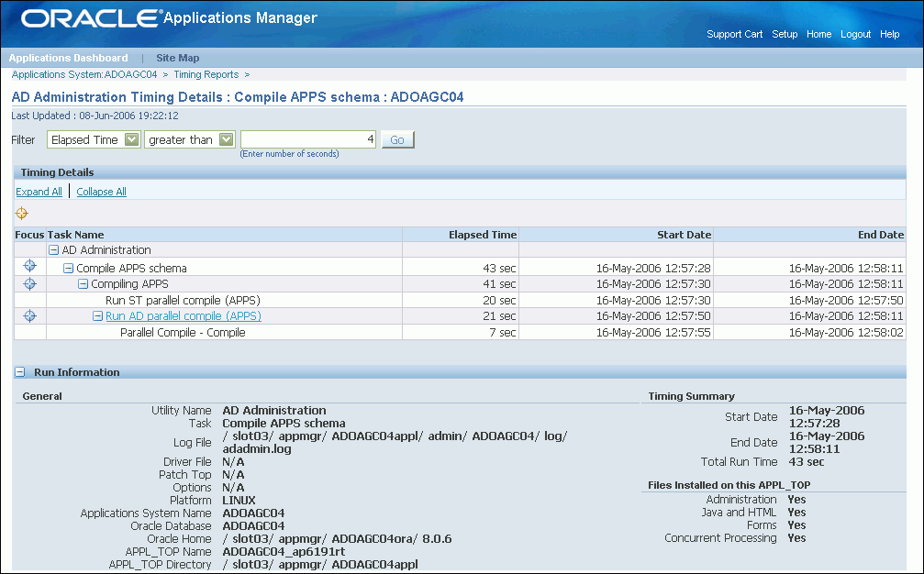Viewport: 924px width, 574px height.
Task: Open the Site Map tab
Action: 177,58
